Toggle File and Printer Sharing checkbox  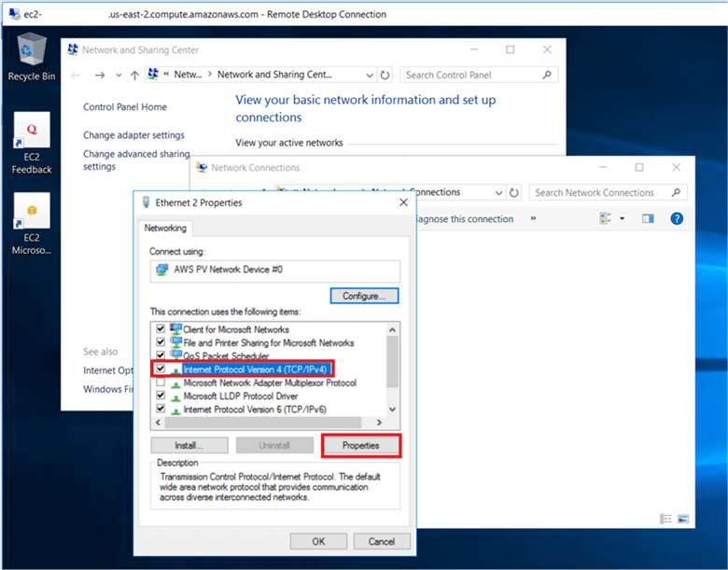tap(161, 342)
